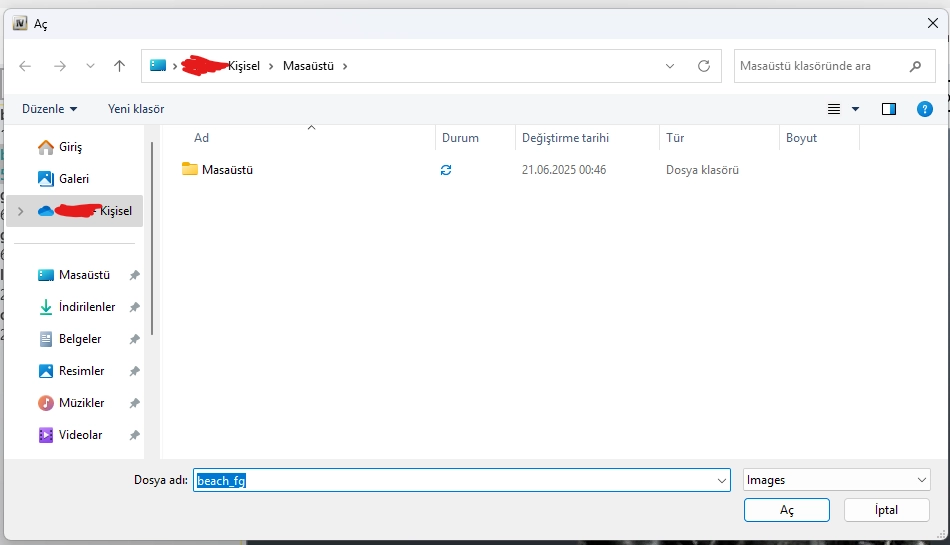Open the Dosya adı dropdown arrow
The width and height of the screenshot is (950, 545).
tap(722, 480)
